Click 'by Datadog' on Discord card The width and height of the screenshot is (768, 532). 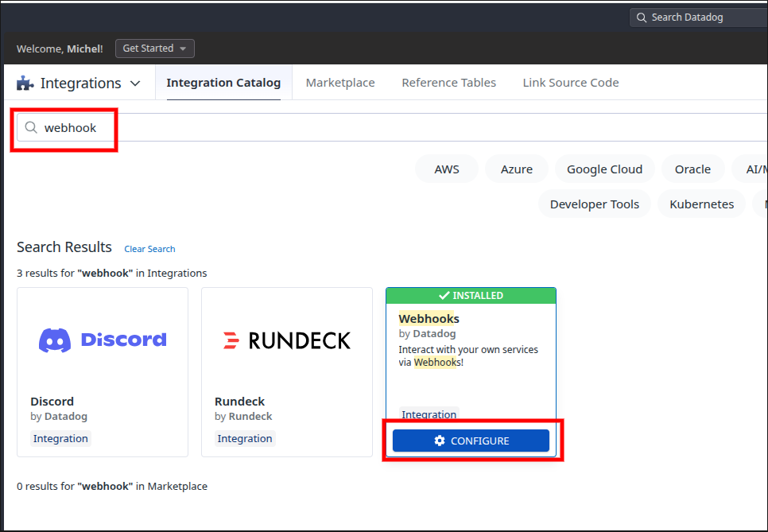coord(59,417)
